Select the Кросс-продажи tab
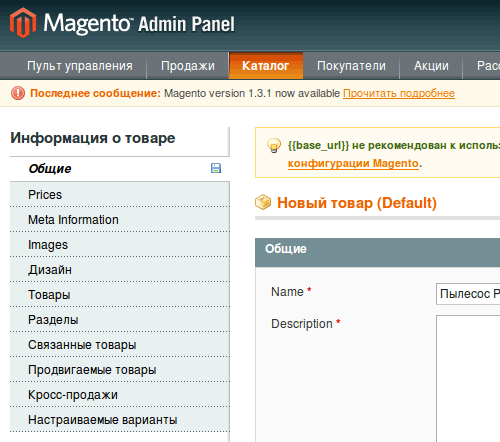The width and height of the screenshot is (500, 442). coord(120,394)
